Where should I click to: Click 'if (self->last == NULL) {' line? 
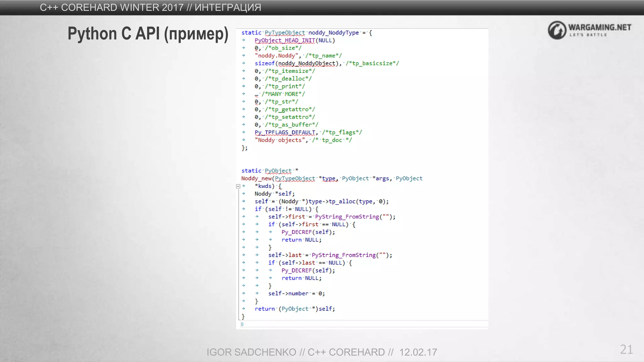[310, 263]
